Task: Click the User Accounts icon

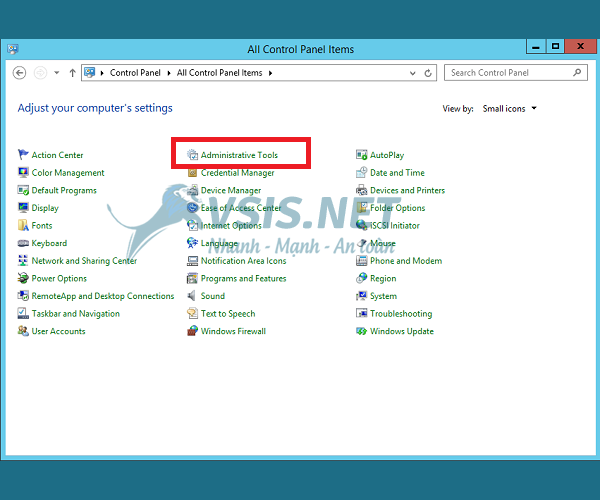Action: click(x=23, y=331)
